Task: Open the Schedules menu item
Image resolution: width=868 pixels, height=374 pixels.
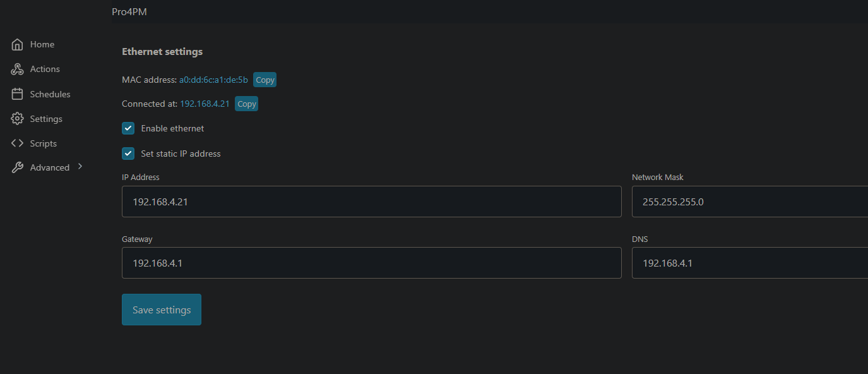Action: (50, 94)
